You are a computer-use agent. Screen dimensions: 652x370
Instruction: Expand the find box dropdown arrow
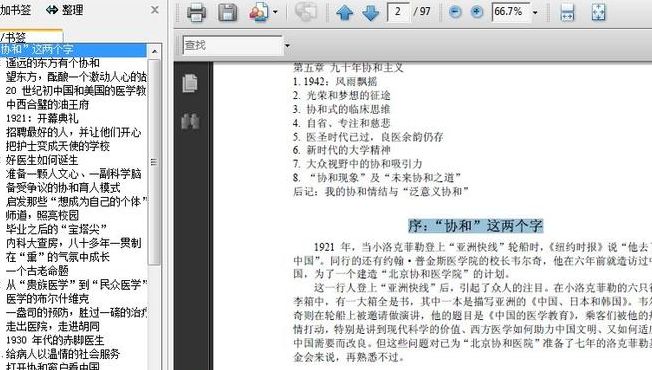point(287,45)
